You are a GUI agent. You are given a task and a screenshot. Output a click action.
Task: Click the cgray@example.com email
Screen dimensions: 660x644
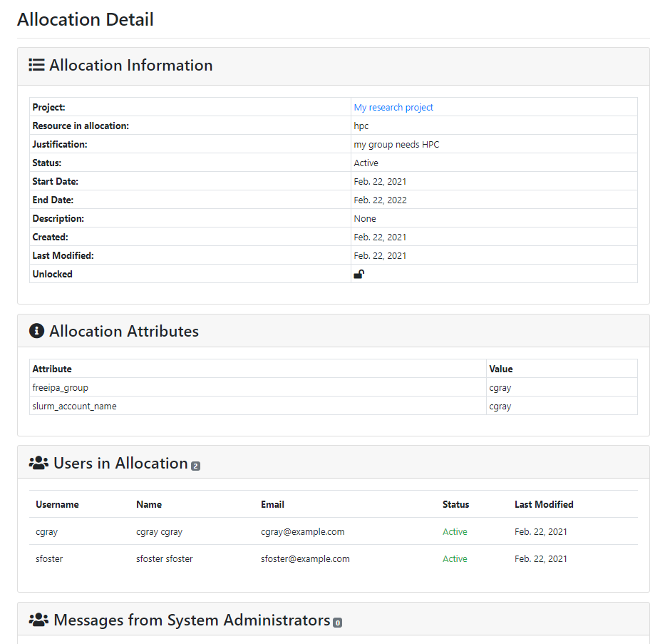(303, 531)
